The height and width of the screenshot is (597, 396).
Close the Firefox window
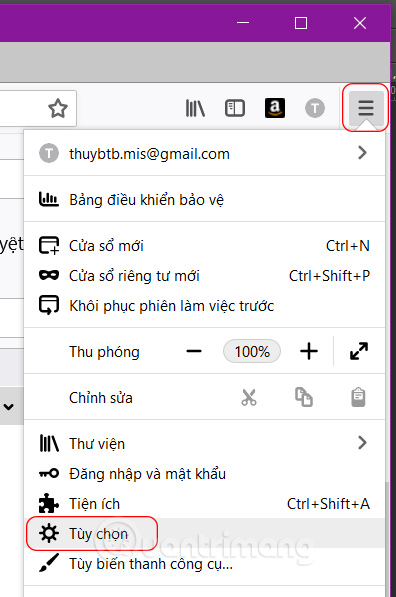click(360, 23)
